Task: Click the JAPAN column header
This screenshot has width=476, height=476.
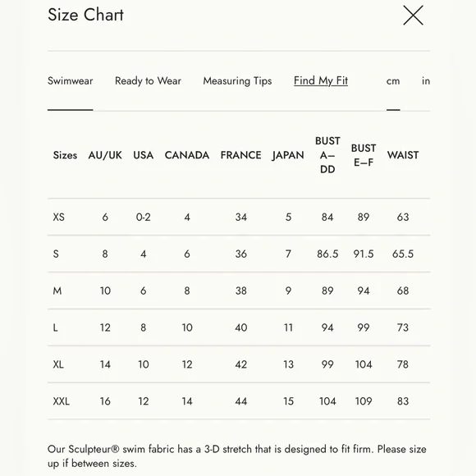Action: (x=288, y=155)
